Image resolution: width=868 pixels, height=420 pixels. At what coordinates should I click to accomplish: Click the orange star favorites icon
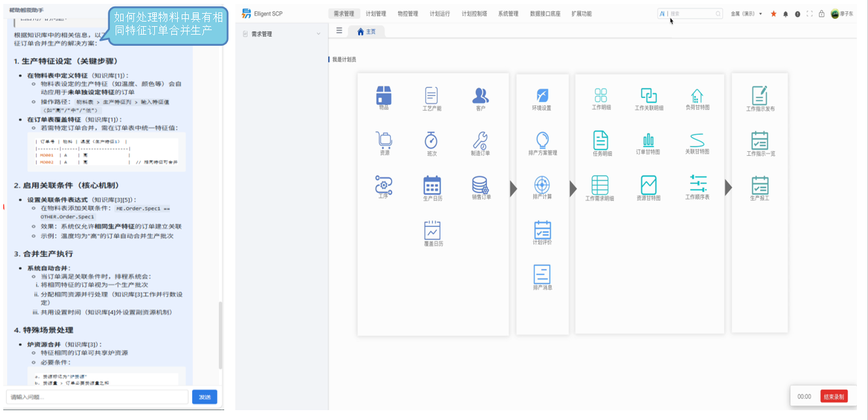coord(774,14)
